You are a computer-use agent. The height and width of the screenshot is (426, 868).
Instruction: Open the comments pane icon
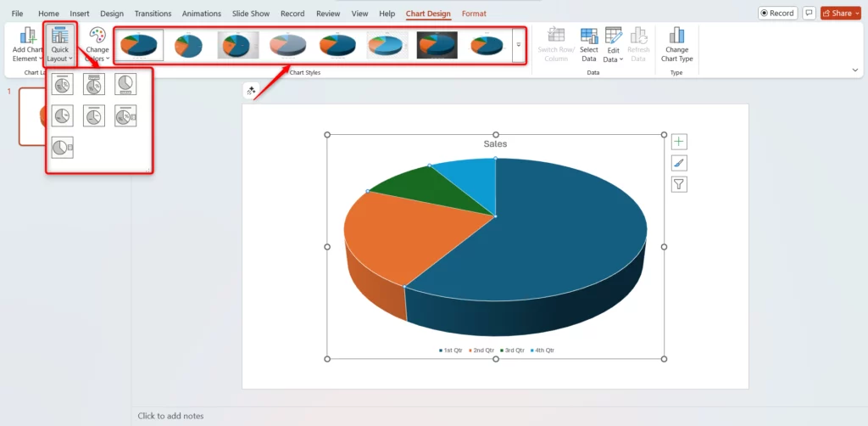point(810,14)
